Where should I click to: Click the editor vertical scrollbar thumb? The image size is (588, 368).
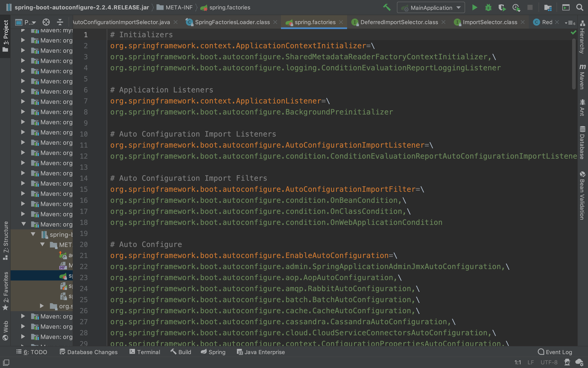click(574, 64)
